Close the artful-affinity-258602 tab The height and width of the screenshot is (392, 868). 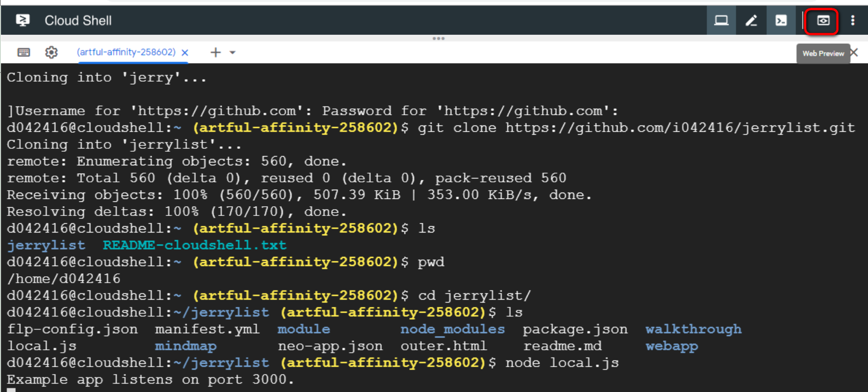[185, 53]
